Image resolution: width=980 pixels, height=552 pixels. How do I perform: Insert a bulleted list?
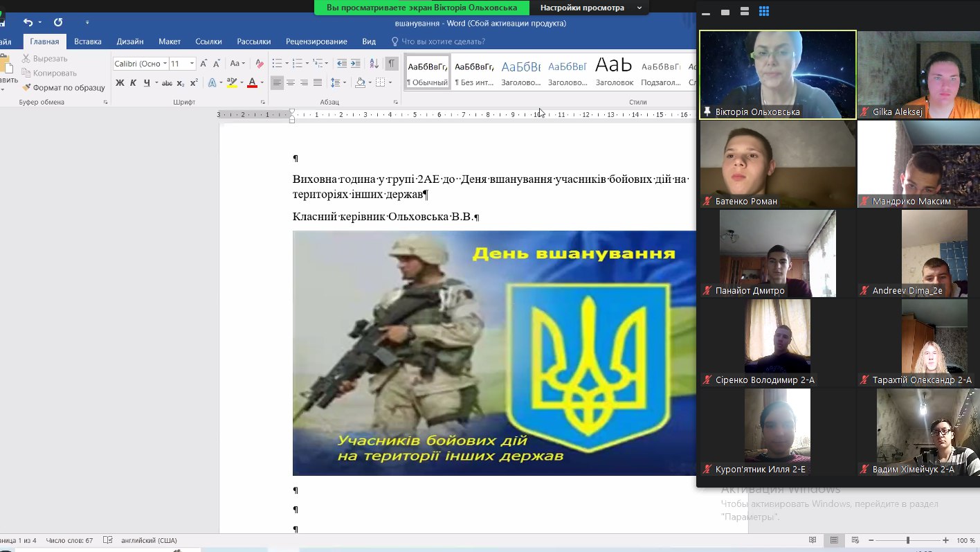(277, 64)
